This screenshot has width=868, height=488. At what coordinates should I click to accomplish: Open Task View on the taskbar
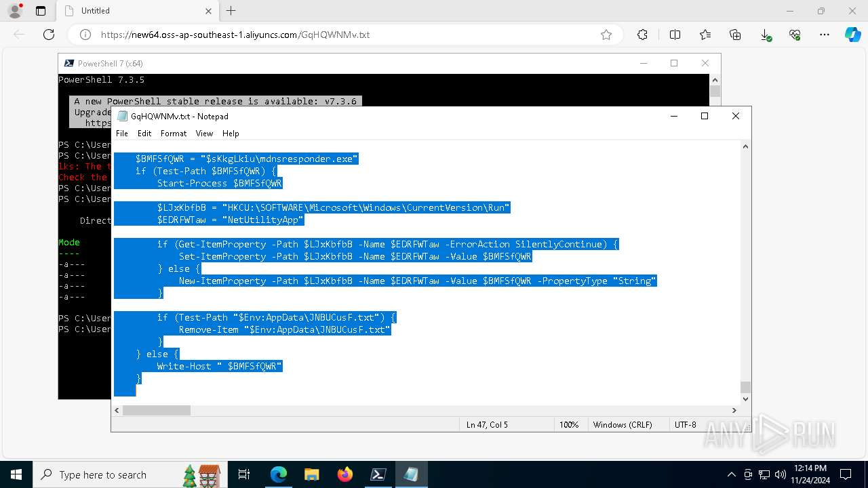click(x=244, y=474)
